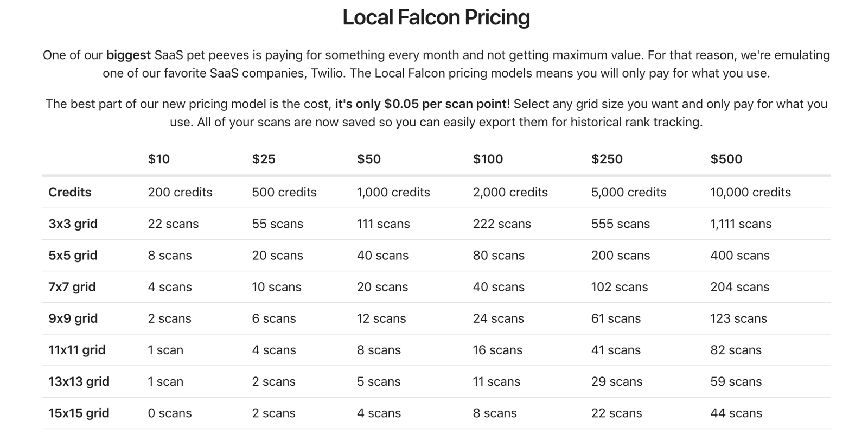Select the 5x5 grid row label
This screenshot has width=868, height=434.
click(73, 255)
